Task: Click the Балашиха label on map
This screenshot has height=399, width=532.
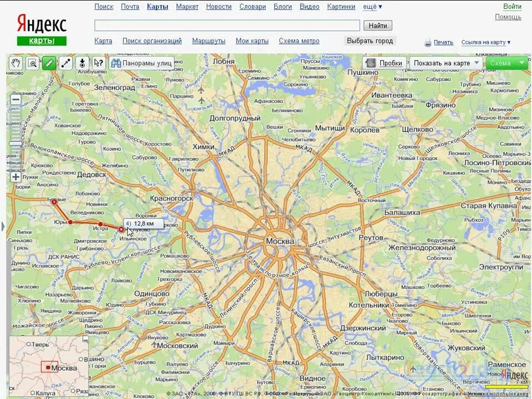Action: tap(402, 213)
